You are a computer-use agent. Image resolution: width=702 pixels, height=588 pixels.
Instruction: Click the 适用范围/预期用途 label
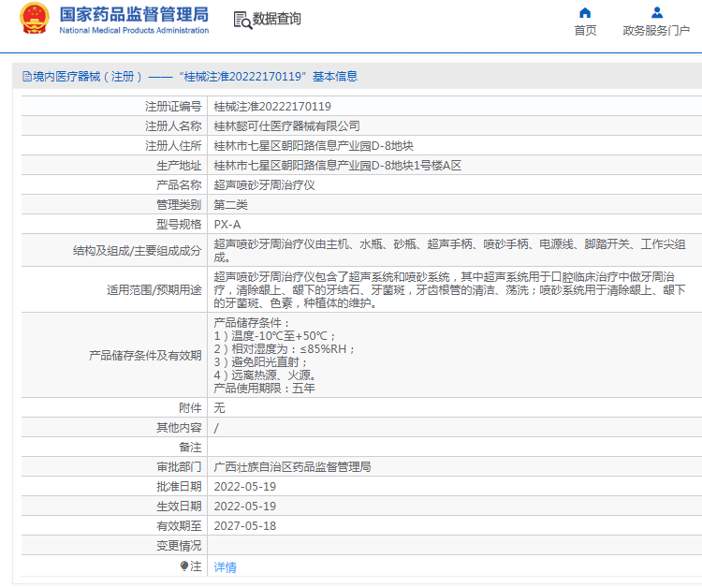pos(154,290)
